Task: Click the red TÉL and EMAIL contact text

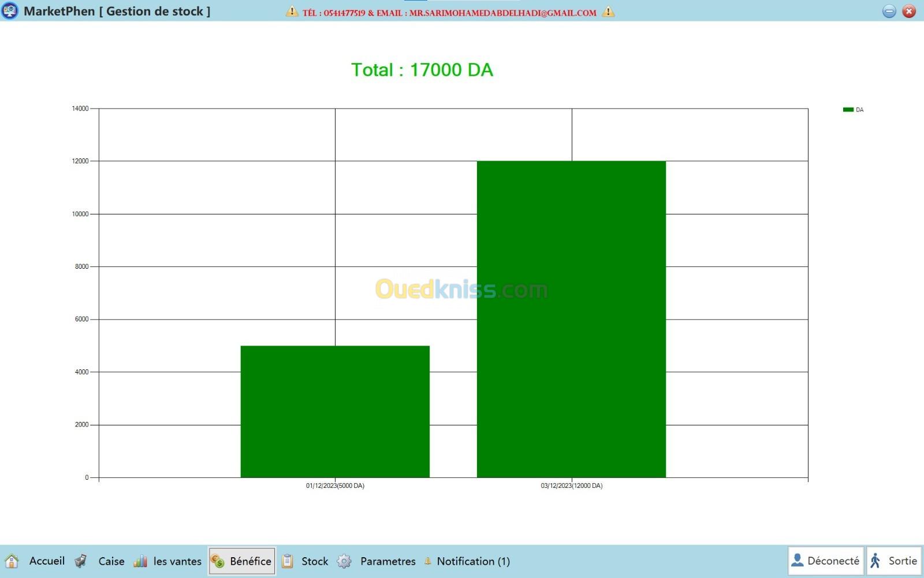Action: point(450,13)
